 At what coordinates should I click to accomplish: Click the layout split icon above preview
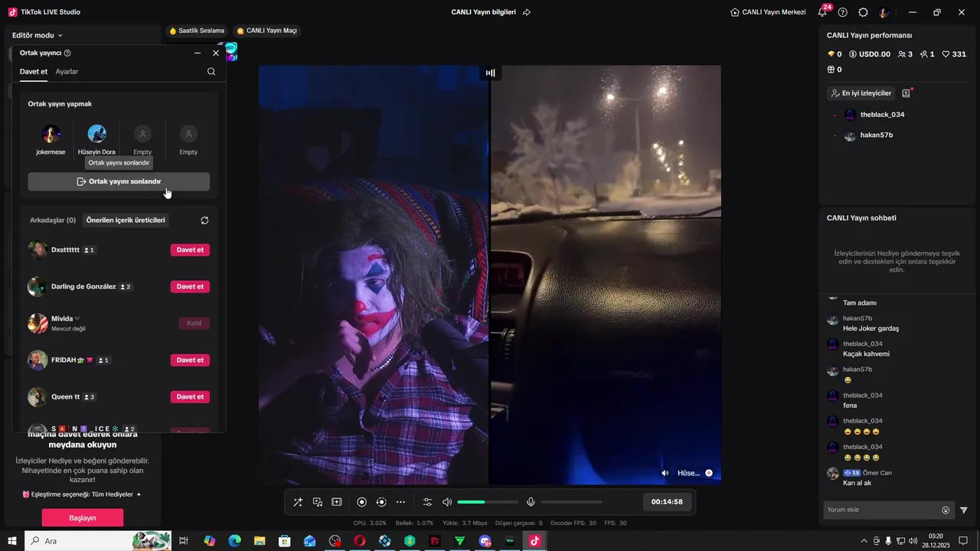(490, 73)
